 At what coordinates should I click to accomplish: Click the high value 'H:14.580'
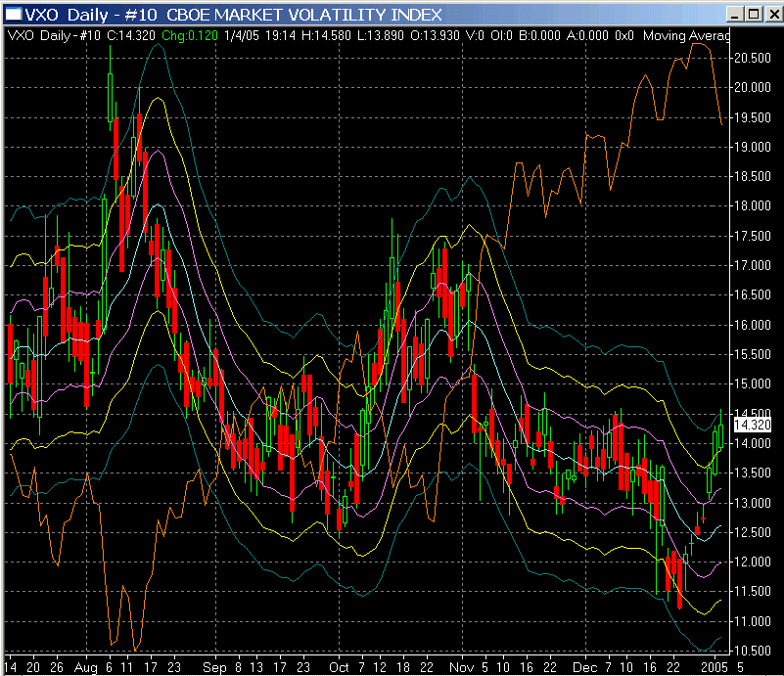coord(326,35)
